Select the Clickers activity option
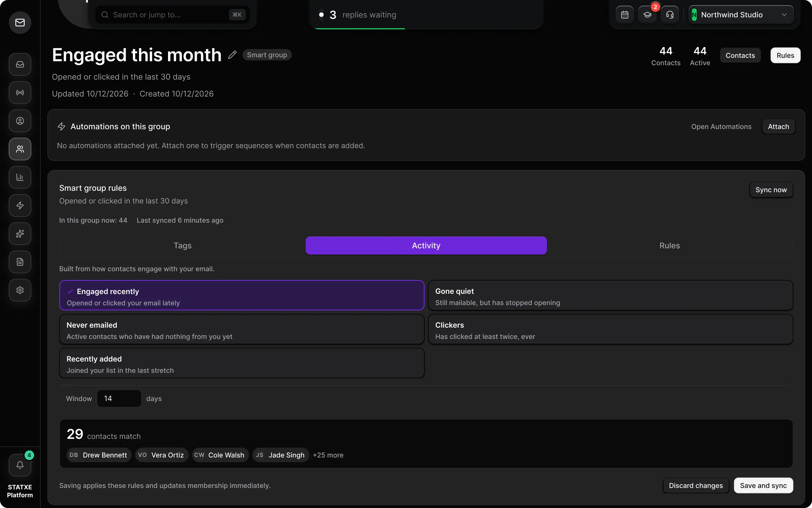This screenshot has width=812, height=508. coord(610,329)
